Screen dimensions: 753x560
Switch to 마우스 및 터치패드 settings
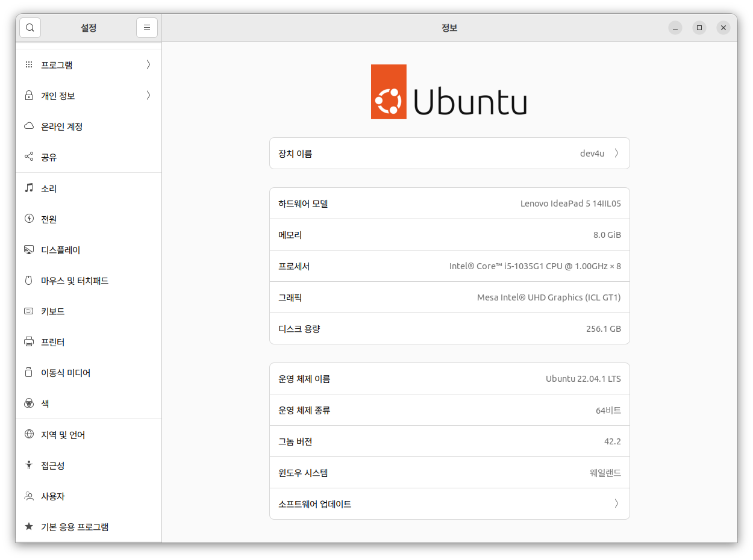[x=89, y=280]
